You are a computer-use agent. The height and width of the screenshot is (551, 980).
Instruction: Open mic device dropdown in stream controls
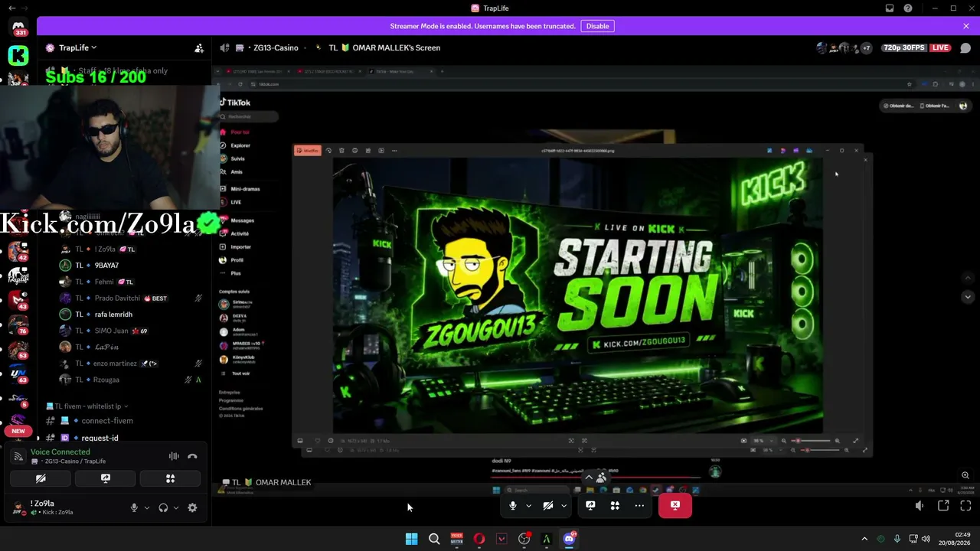tap(528, 505)
